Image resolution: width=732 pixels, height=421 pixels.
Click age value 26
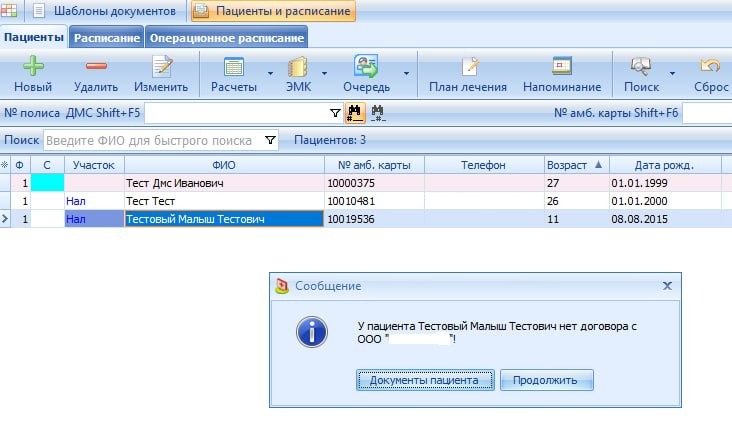553,201
